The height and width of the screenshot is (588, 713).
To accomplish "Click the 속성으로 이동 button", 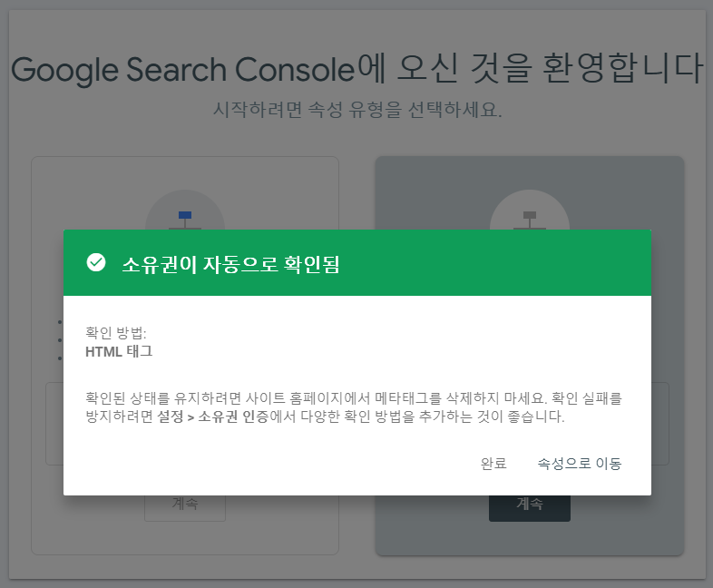I will click(x=580, y=464).
